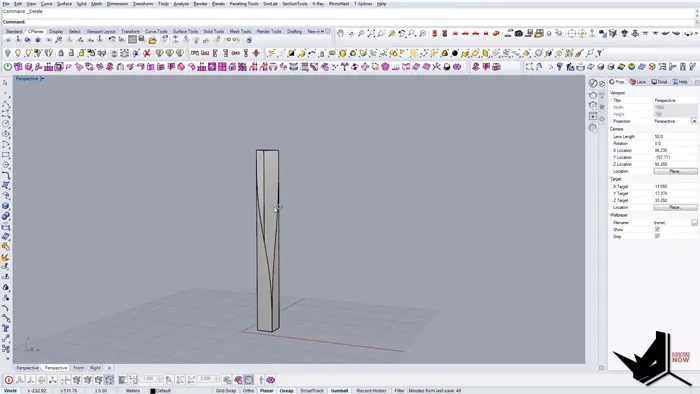Click the open folder icon in CPlanes toolbar
Image resolution: width=700 pixels, height=394 pixels.
coord(153,40)
